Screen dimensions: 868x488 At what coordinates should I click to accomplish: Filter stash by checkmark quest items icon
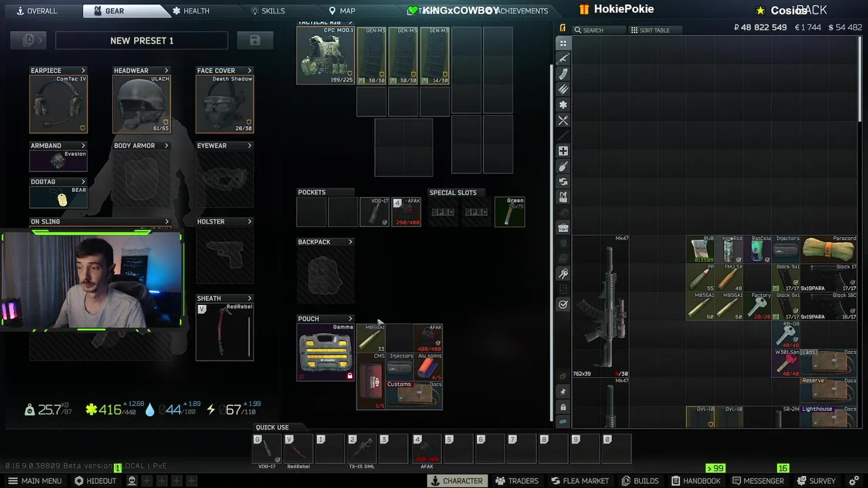[563, 304]
